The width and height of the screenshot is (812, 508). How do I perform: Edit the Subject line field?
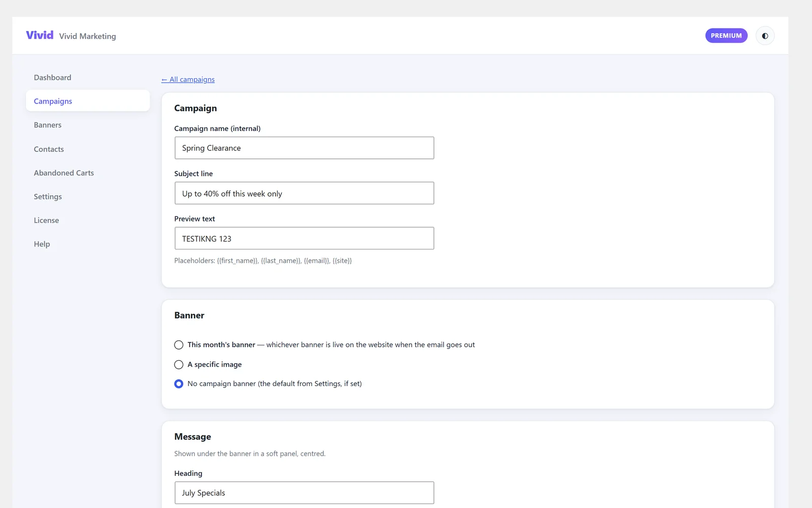pos(304,193)
